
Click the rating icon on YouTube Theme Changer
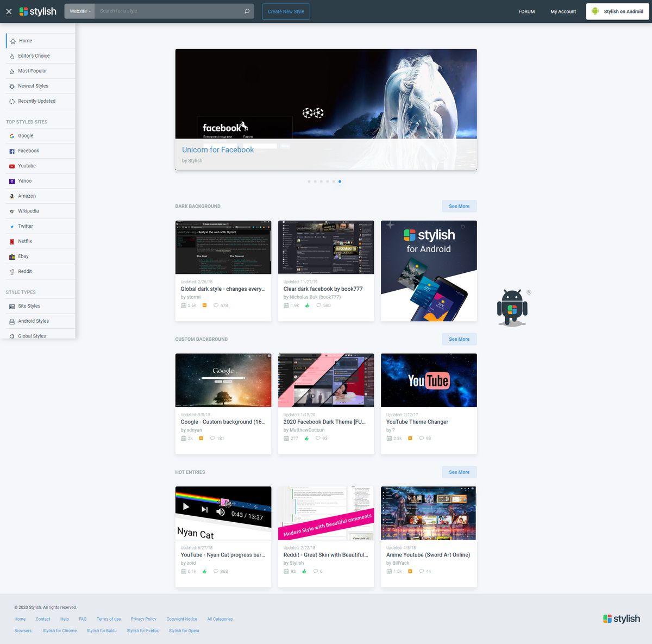point(410,439)
